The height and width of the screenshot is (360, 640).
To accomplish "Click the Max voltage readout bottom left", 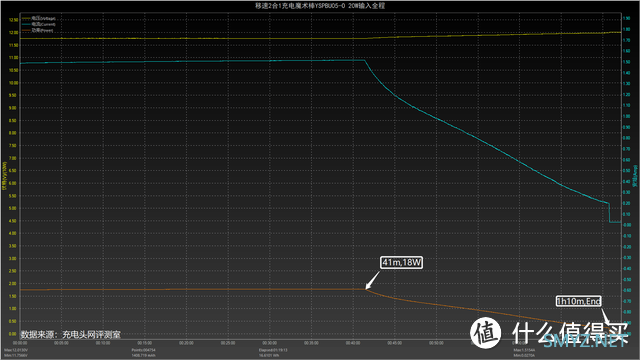I will (x=16, y=350).
